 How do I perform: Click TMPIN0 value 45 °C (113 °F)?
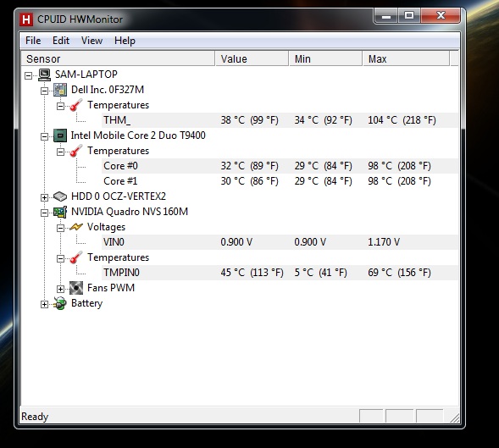pos(252,273)
